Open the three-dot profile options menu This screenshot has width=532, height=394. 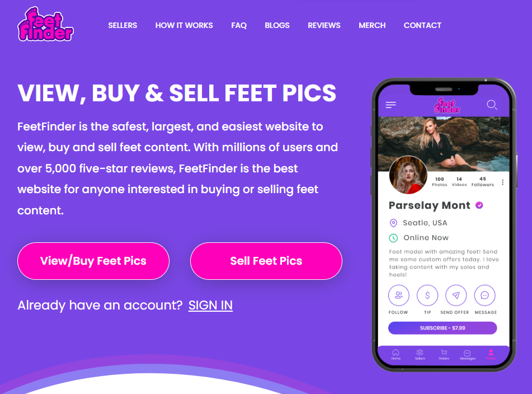pyautogui.click(x=502, y=182)
